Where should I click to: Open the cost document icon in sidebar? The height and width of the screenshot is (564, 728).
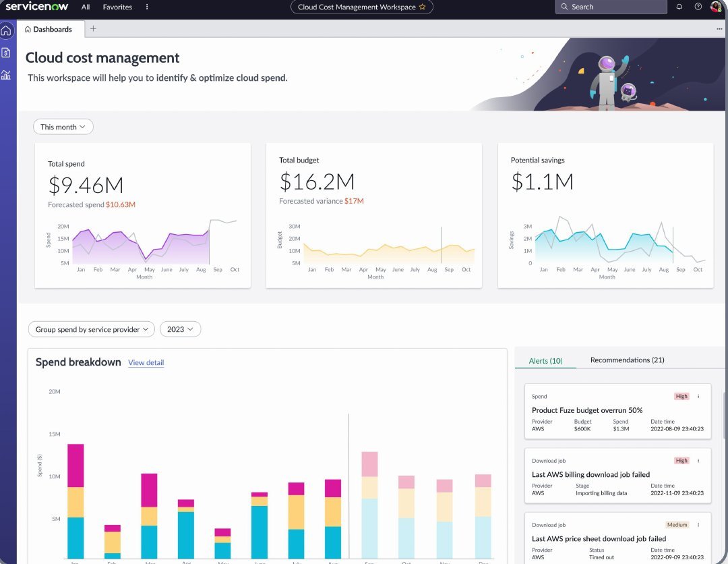click(6, 53)
